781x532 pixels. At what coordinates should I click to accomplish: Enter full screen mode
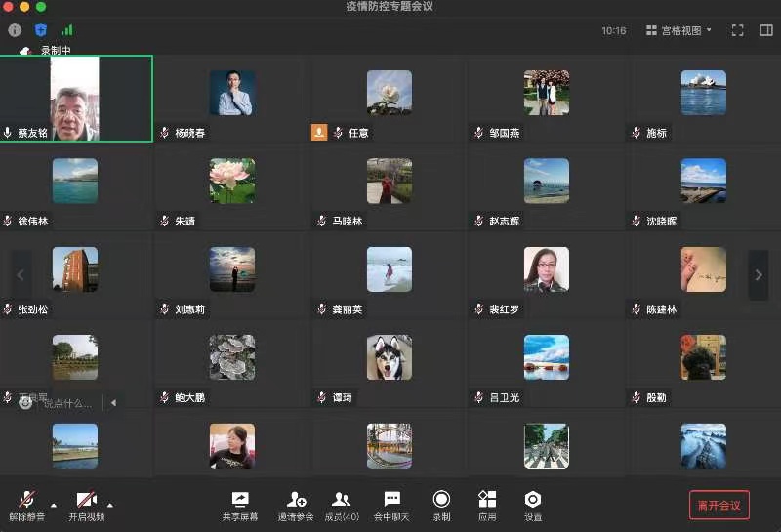click(x=737, y=30)
